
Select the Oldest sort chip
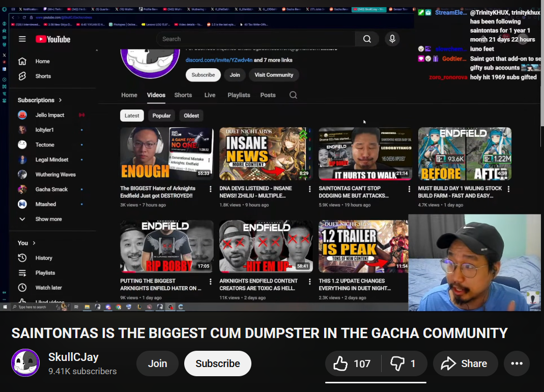[x=191, y=116]
